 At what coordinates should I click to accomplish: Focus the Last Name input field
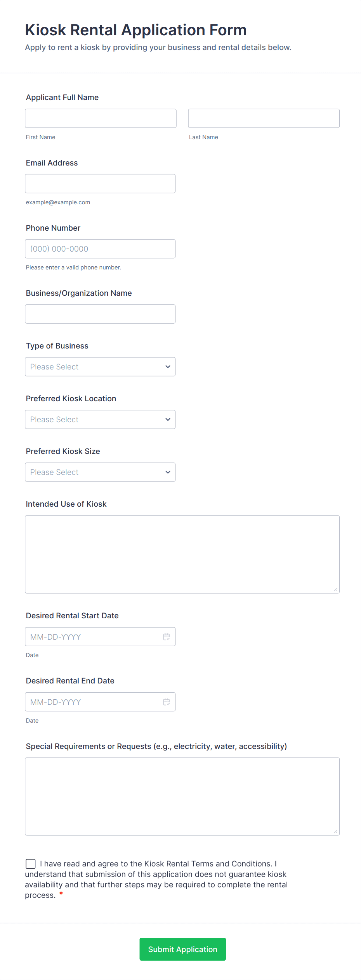(x=264, y=118)
